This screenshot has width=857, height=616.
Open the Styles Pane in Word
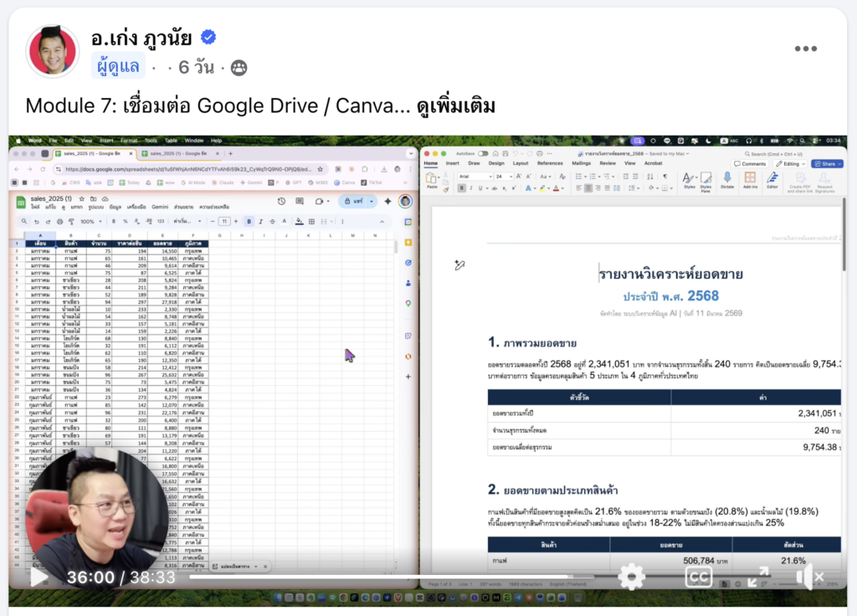(x=705, y=181)
